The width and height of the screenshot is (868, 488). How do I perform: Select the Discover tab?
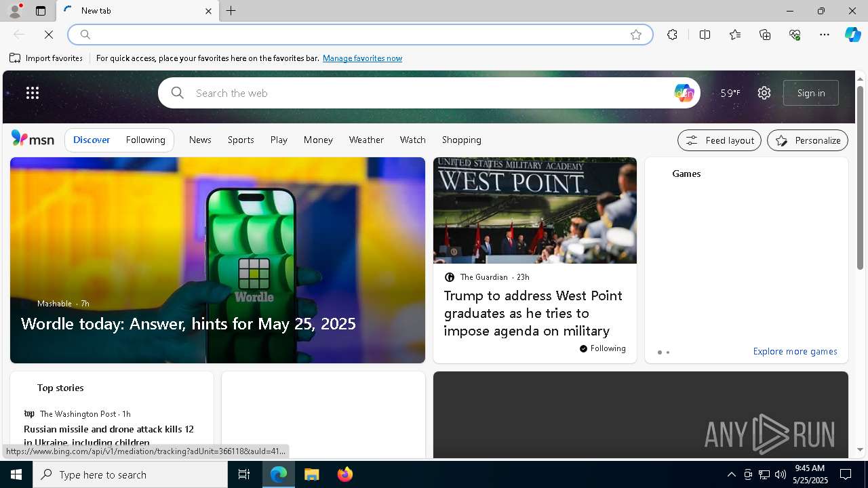[92, 140]
